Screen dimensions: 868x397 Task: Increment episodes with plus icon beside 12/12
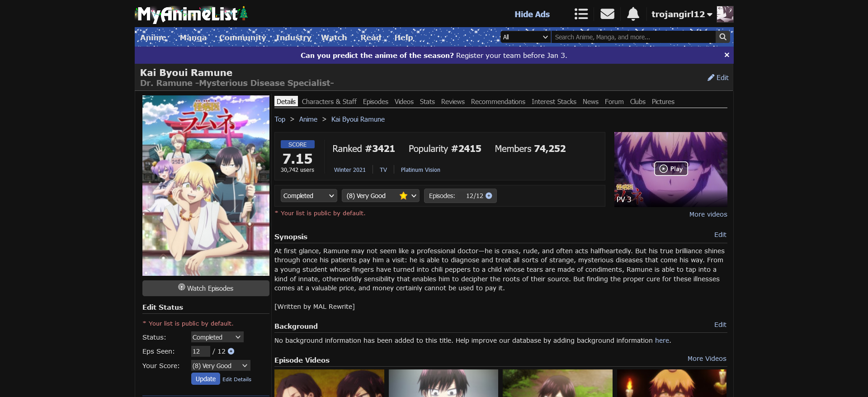(x=489, y=196)
